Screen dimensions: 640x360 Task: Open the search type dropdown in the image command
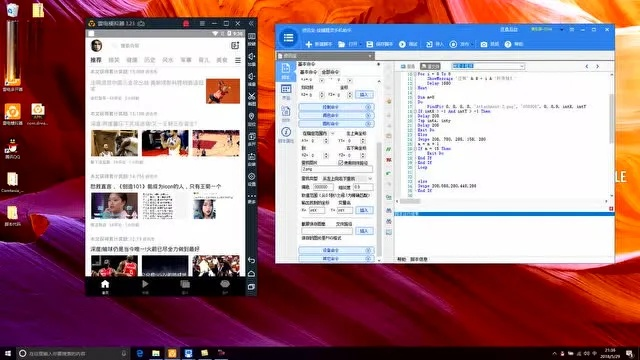pos(347,179)
